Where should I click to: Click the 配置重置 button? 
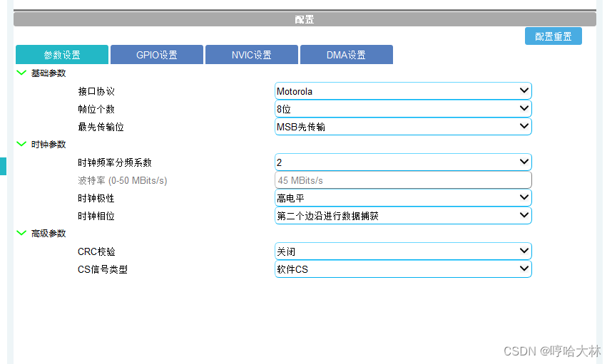click(x=553, y=36)
